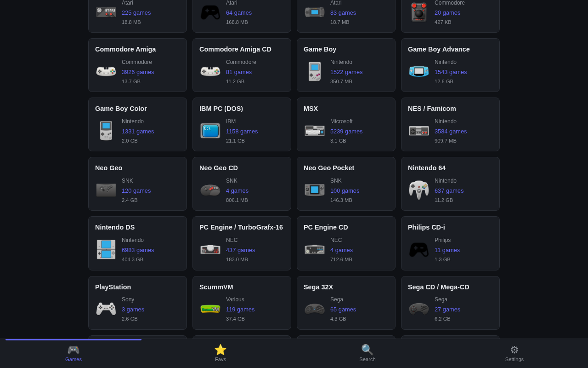Select the Commodore Amiga title
Viewport: 588px width, 368px height.
(125, 49)
